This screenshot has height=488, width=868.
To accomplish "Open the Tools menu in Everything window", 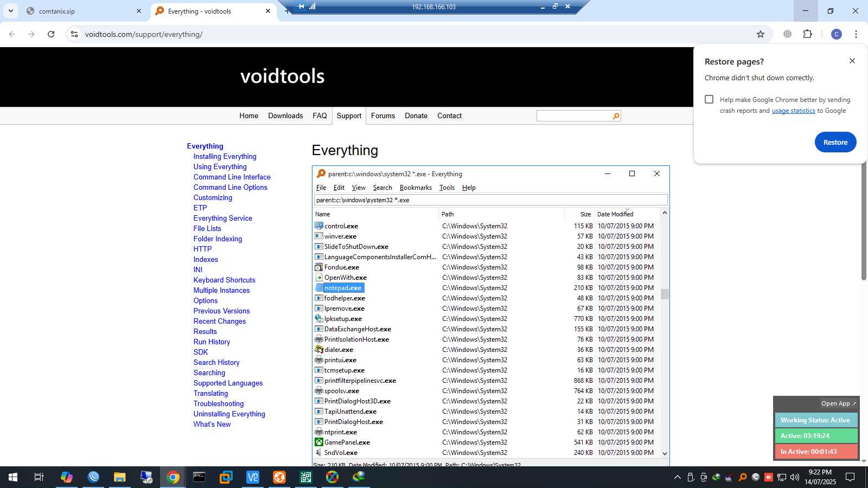I will tap(447, 188).
